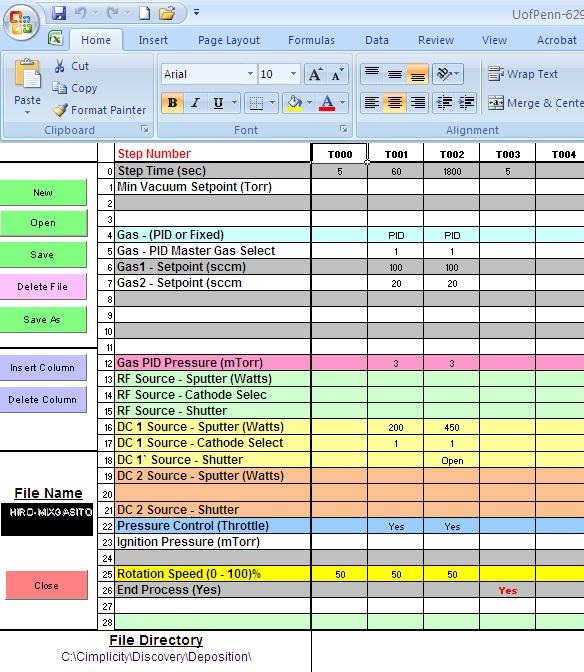Switch to the Formulas ribbon tab

[x=311, y=40]
